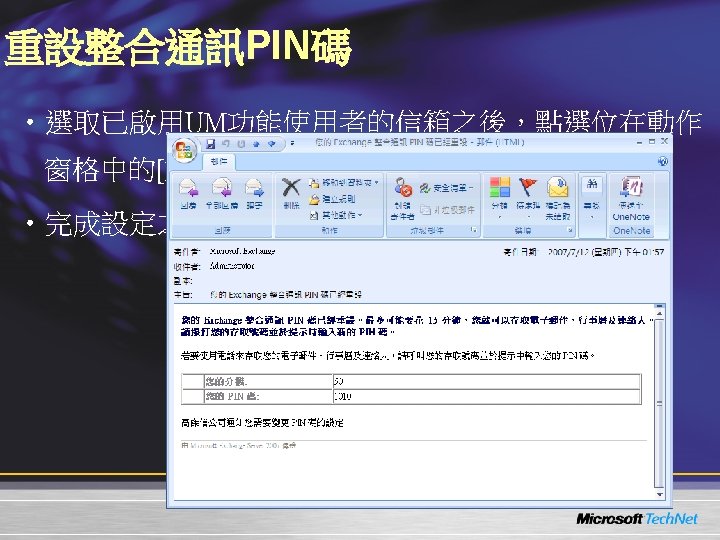Open the Safe Lists dropdown
The width and height of the screenshot is (720, 540).
(446, 188)
